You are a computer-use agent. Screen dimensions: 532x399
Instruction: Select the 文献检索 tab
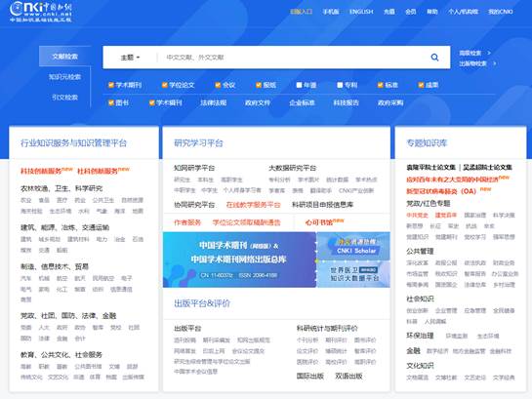[64, 57]
